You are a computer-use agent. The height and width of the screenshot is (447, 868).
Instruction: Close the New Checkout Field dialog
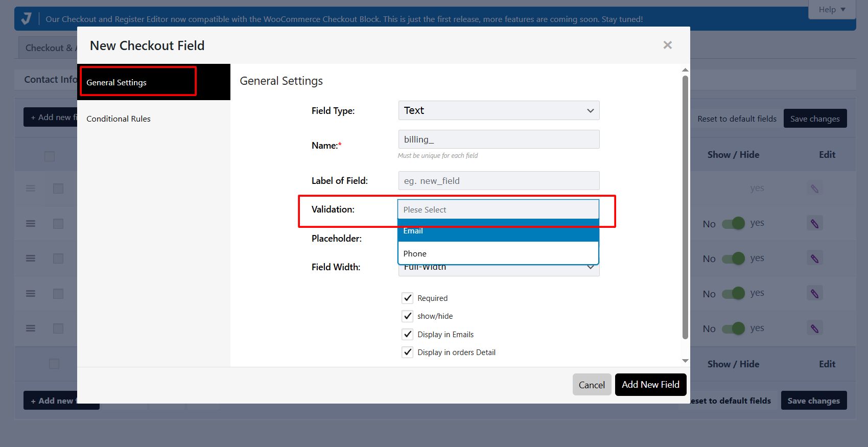[x=667, y=45]
